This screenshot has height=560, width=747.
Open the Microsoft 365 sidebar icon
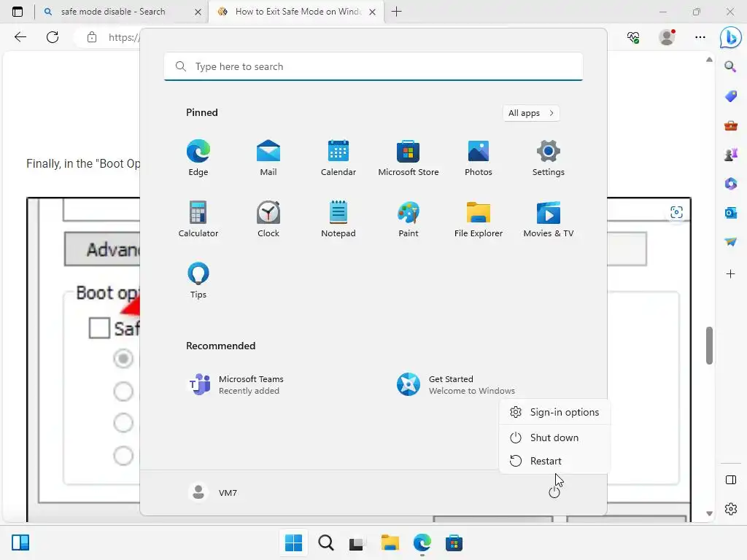(x=730, y=183)
